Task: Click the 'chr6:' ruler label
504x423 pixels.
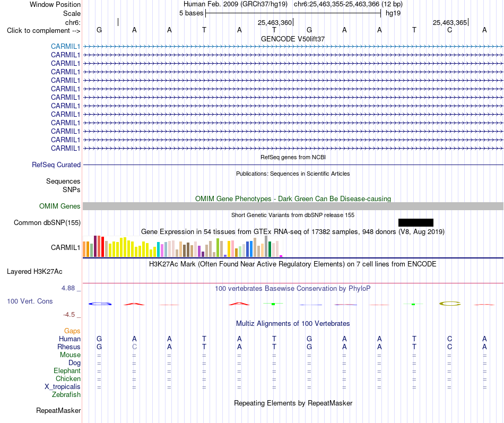Action: click(73, 22)
